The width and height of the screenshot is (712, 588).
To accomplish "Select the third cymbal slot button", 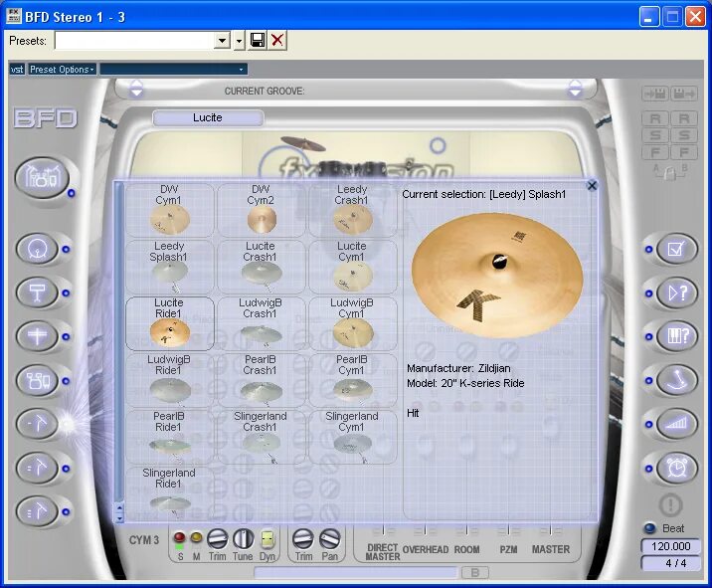I will 37,511.
